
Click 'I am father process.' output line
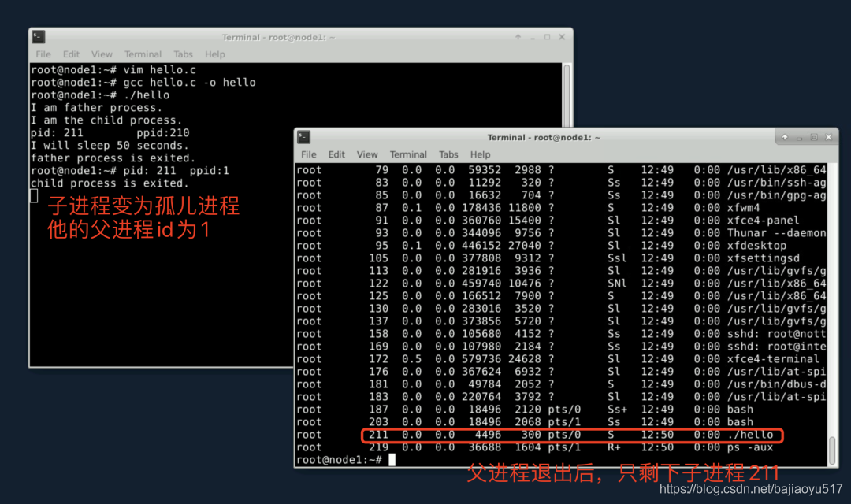click(x=96, y=108)
